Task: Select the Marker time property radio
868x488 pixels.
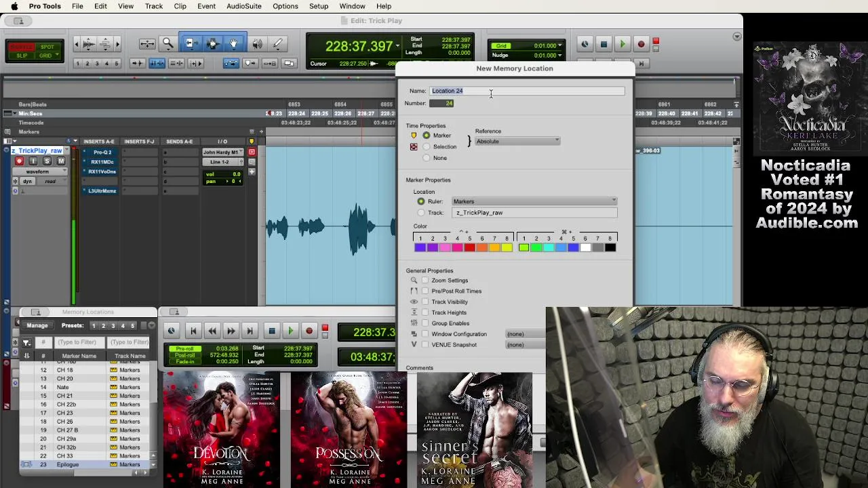Action: click(x=427, y=136)
